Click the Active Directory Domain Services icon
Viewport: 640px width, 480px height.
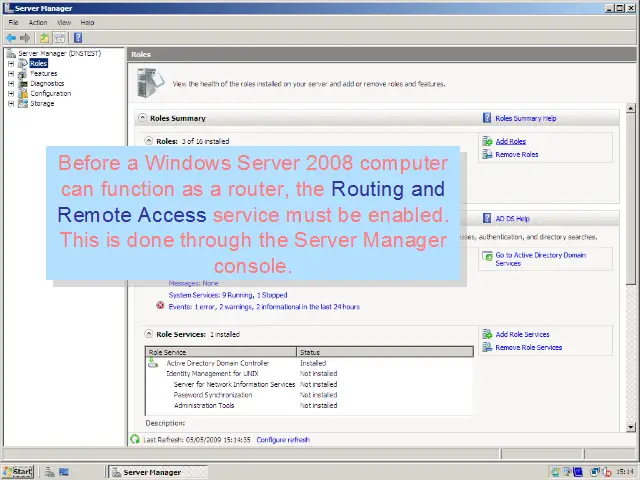point(487,256)
